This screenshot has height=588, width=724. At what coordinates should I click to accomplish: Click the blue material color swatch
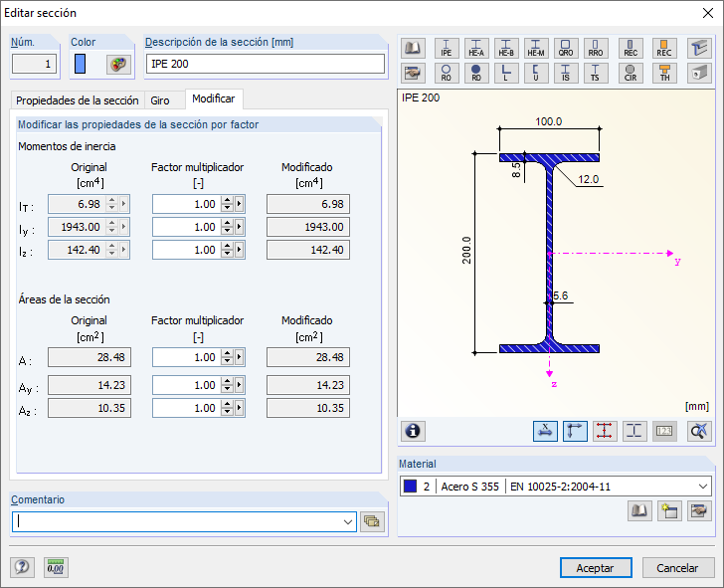point(410,487)
